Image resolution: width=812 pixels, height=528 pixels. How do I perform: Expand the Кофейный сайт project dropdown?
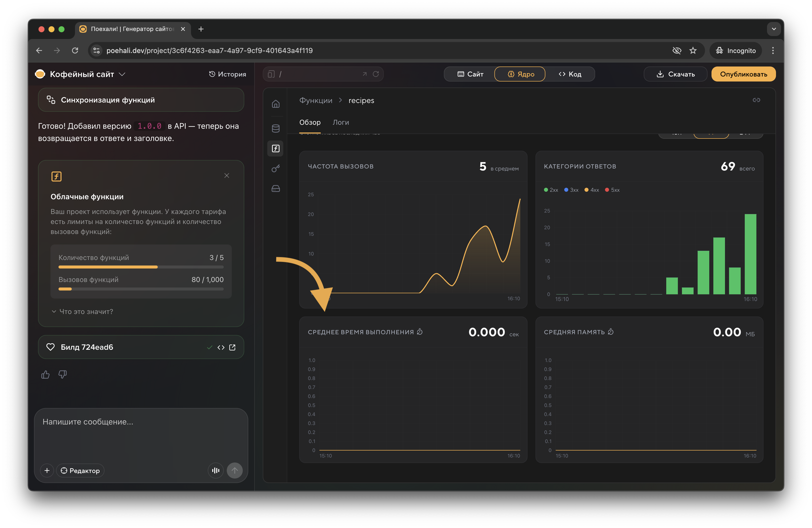tap(122, 74)
